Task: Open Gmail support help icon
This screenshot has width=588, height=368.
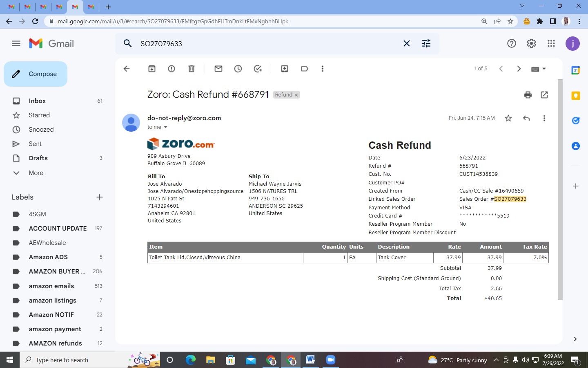Action: [x=512, y=43]
